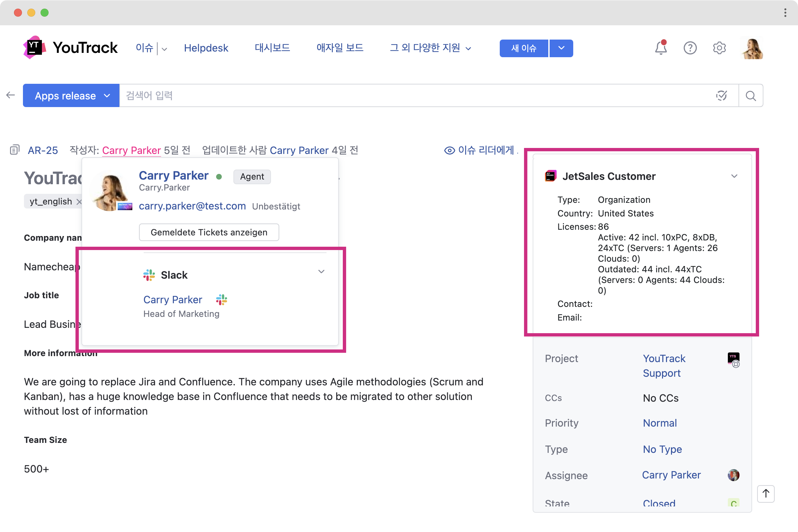Open user profile avatar in header

(x=752, y=49)
